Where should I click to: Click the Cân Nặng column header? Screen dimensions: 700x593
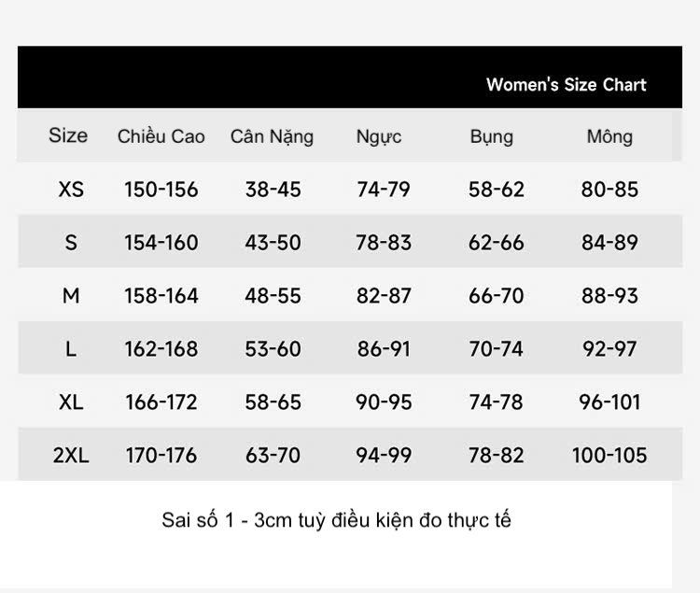(272, 136)
